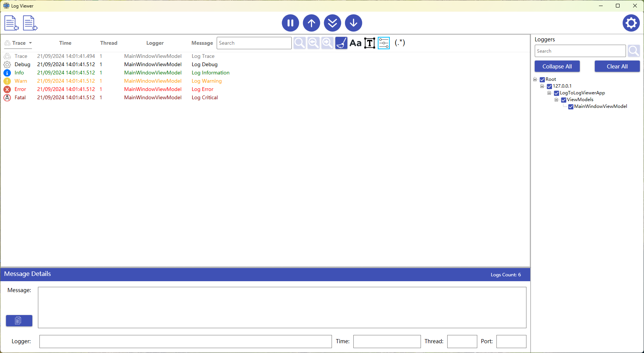
Task: Click the export logs document icon
Action: point(30,23)
